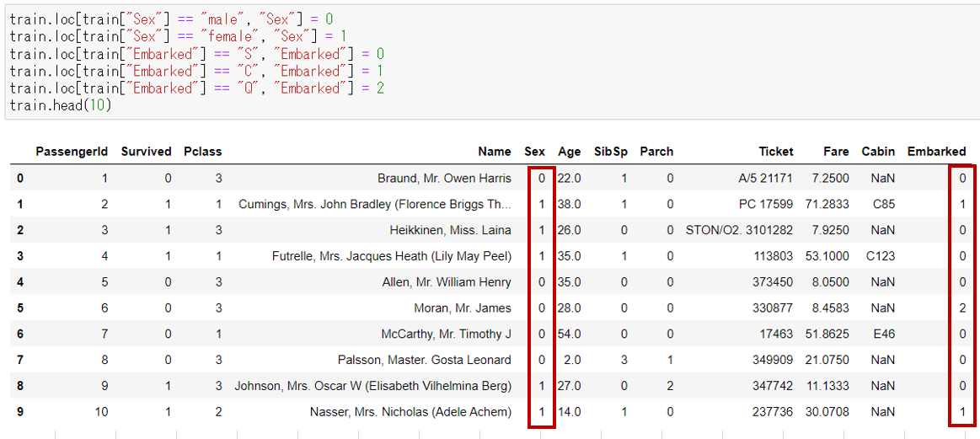Click PassengerId value '10'
This screenshot has height=439, width=980.
click(x=101, y=412)
